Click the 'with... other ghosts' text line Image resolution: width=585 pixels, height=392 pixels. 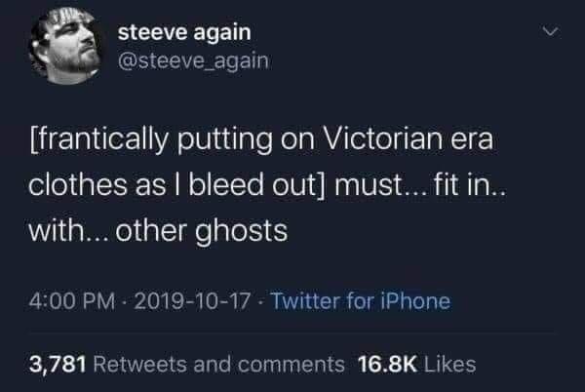(158, 231)
